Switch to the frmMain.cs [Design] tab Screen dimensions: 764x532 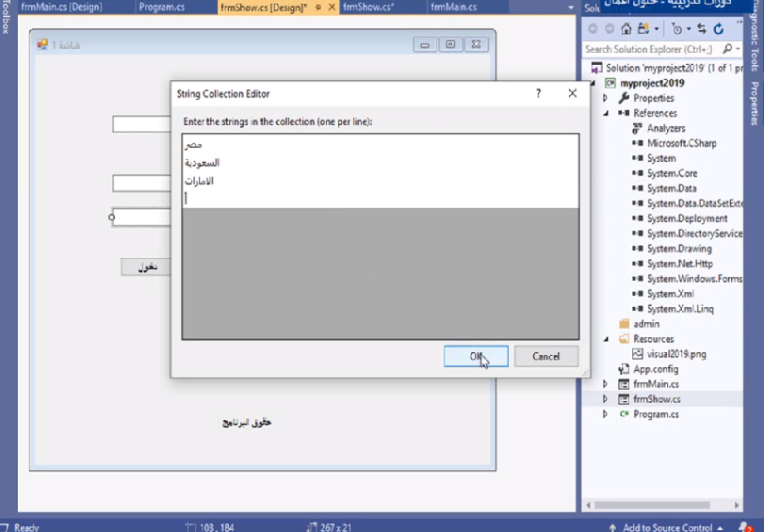58,7
